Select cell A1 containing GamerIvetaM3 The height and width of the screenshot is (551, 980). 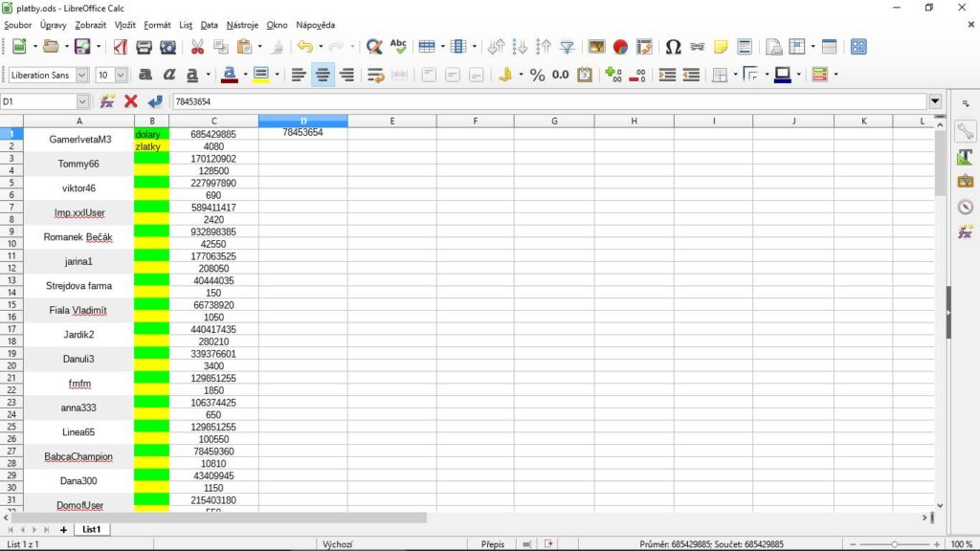click(x=79, y=140)
